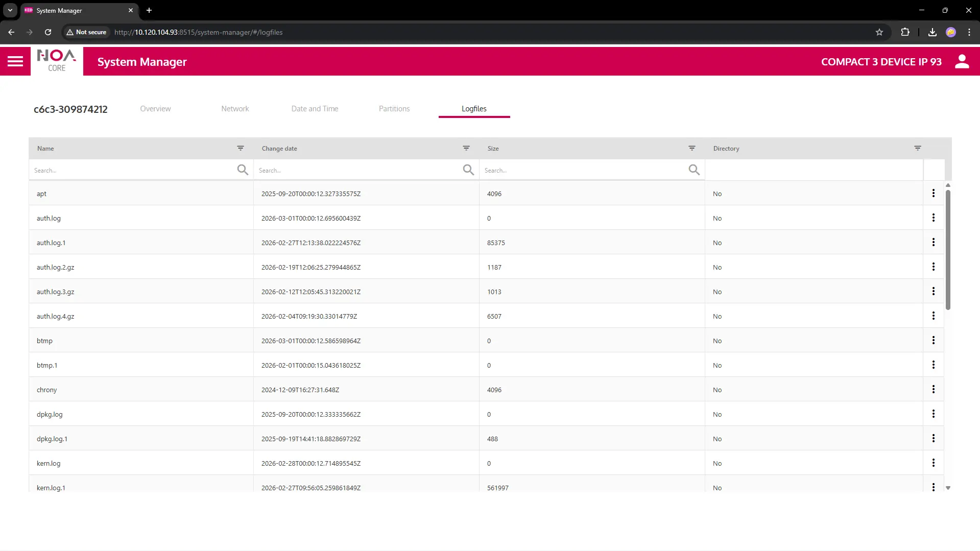The image size is (980, 551).
Task: Click the magnifier icon in Size search
Action: [694, 170]
